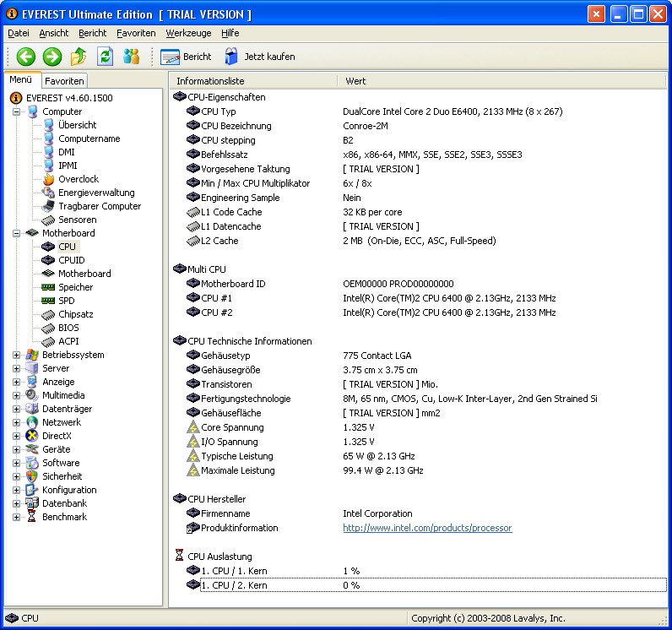The width and height of the screenshot is (672, 630).
Task: Click the Wert column header
Action: coord(501,81)
